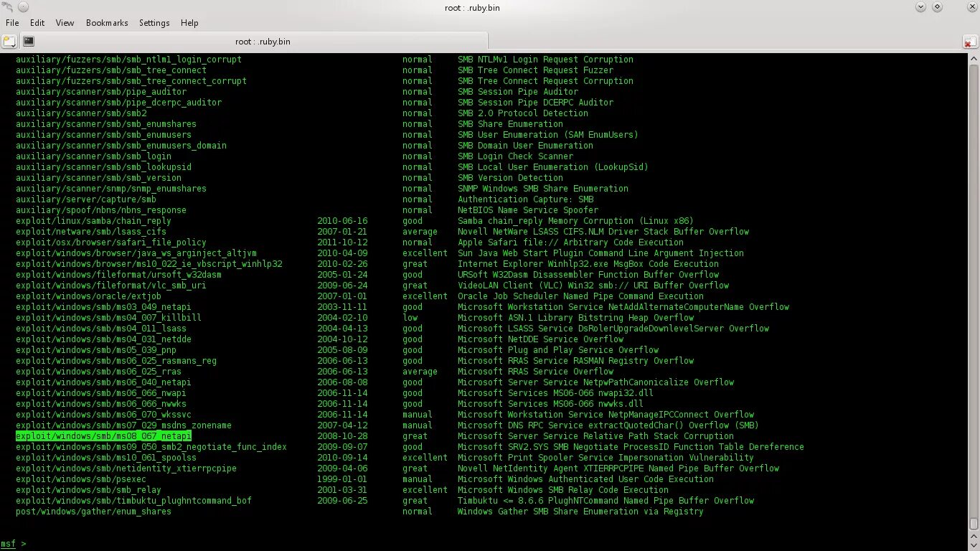This screenshot has height=551, width=980.
Task: Click exploit/windows/smb/psexec
Action: [x=81, y=479]
